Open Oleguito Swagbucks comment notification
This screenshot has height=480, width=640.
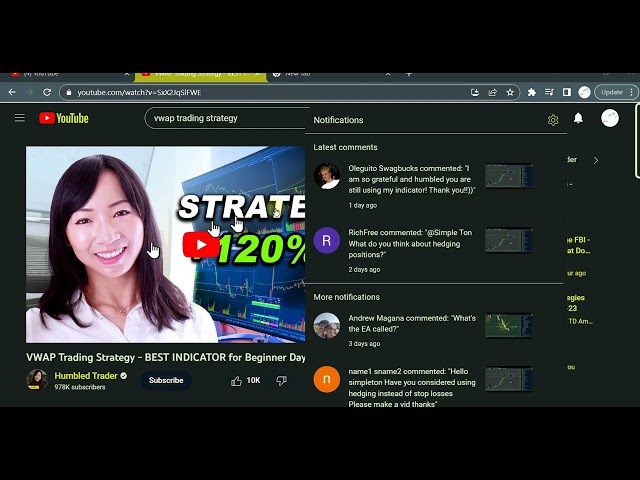pos(411,179)
